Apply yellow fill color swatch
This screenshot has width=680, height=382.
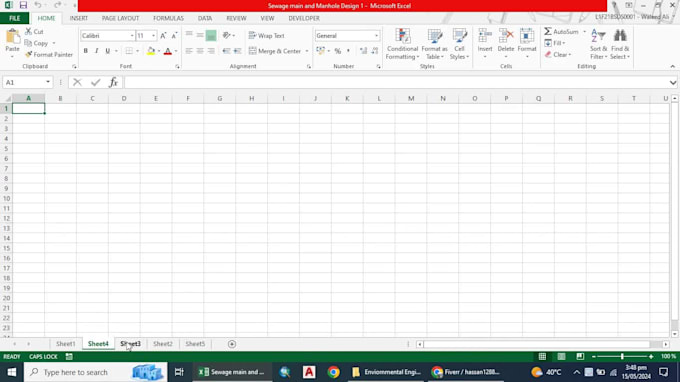click(x=151, y=51)
